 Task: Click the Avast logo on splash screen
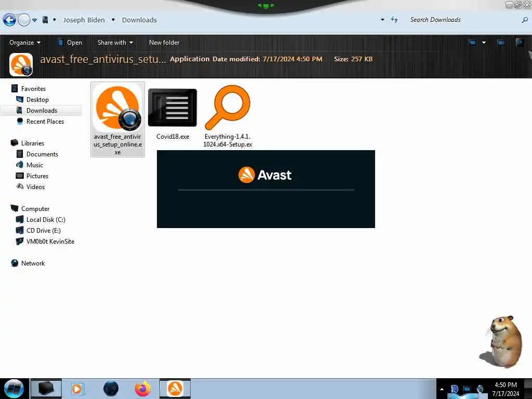pos(264,175)
